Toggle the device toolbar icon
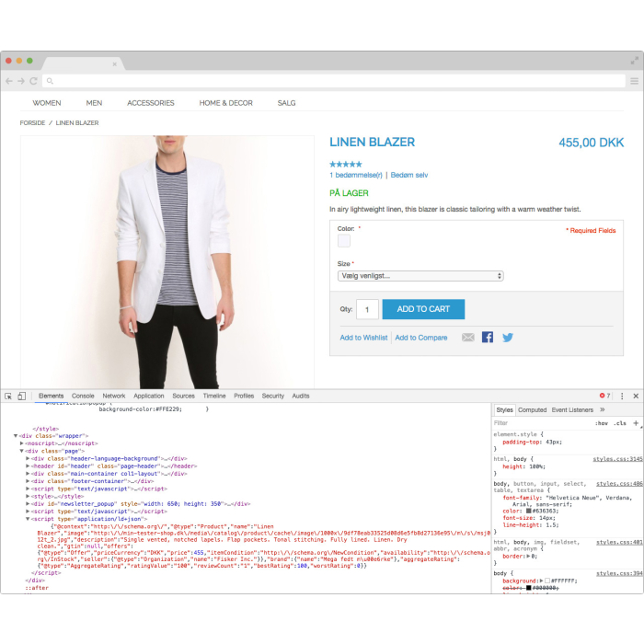The height and width of the screenshot is (644, 644). 22,396
